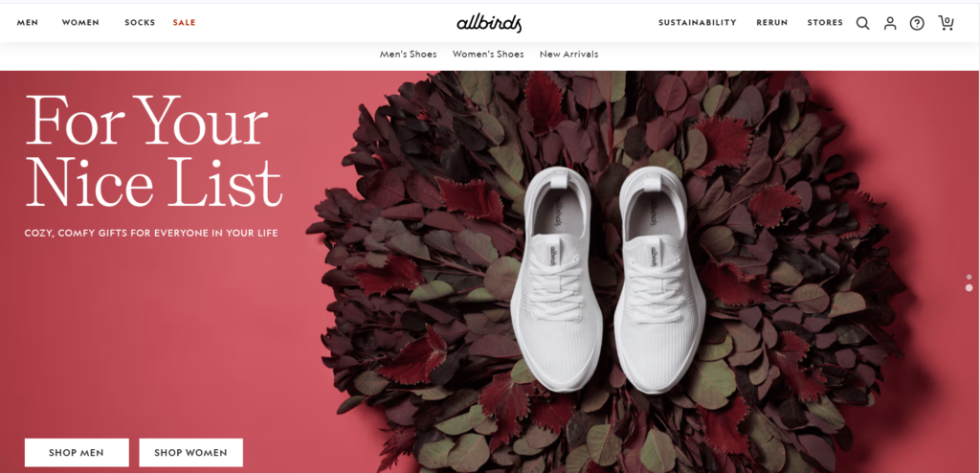Screen dimensions: 980x473
Task: Open the SOCKS navigation menu
Action: click(140, 23)
